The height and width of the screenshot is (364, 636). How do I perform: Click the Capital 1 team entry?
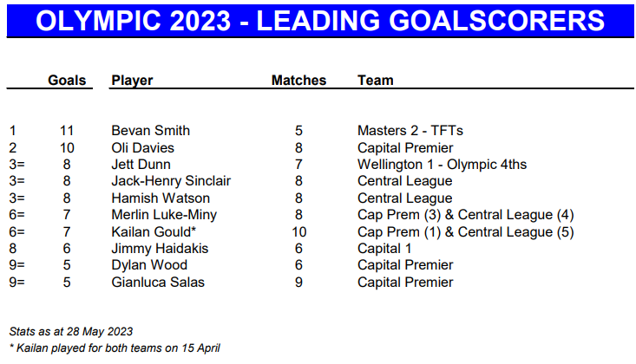point(384,249)
